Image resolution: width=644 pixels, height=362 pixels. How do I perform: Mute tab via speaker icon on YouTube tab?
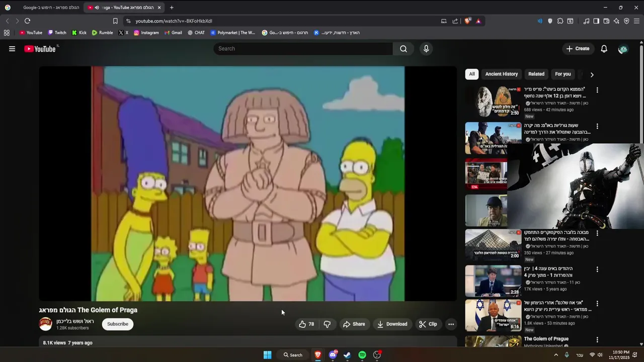(x=97, y=8)
